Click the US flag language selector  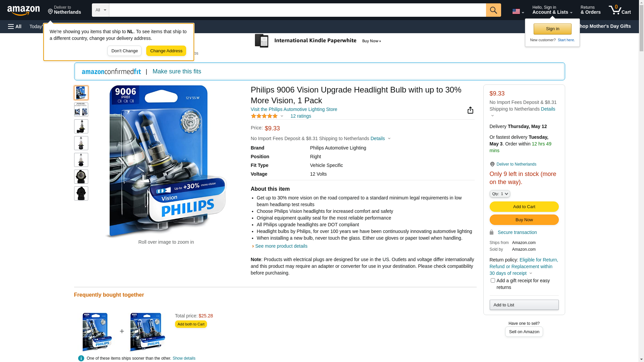[518, 11]
